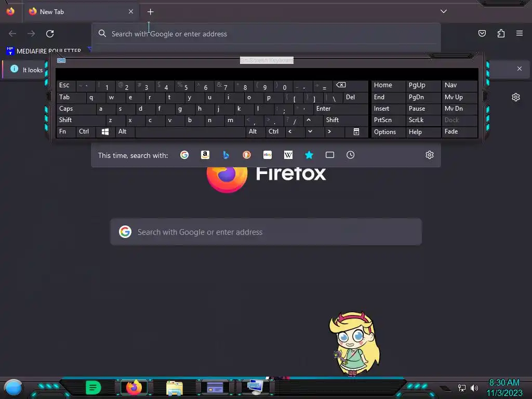The height and width of the screenshot is (399, 532).
Task: Click the Insert key on the keyboard
Action: [x=389, y=109]
